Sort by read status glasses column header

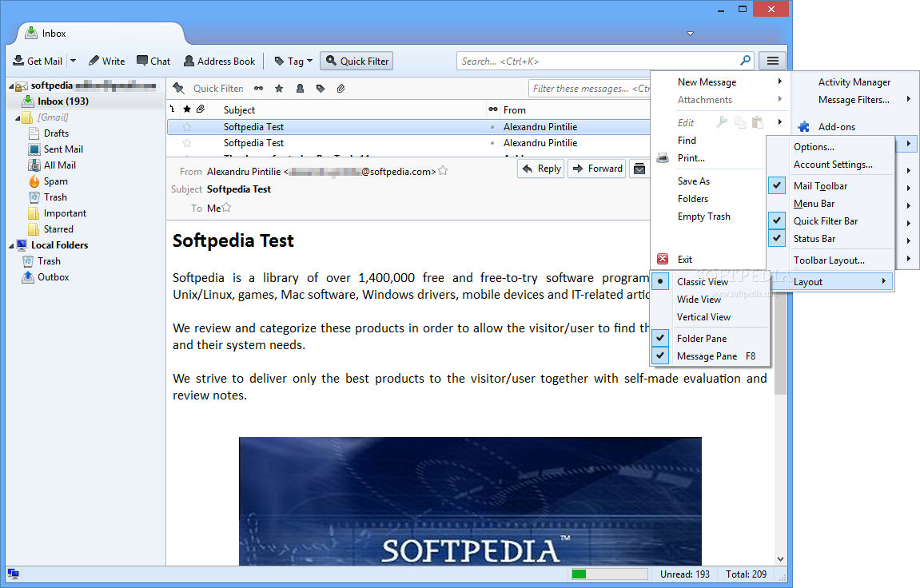(493, 109)
